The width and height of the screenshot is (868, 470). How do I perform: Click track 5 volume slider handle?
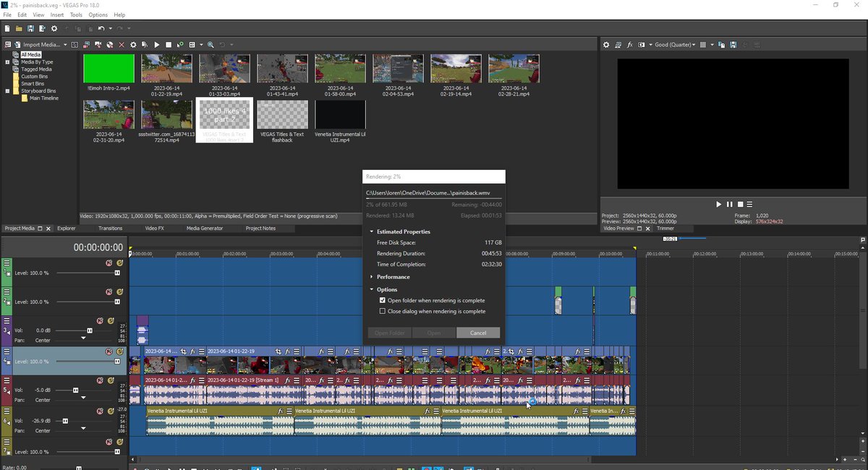[75, 390]
